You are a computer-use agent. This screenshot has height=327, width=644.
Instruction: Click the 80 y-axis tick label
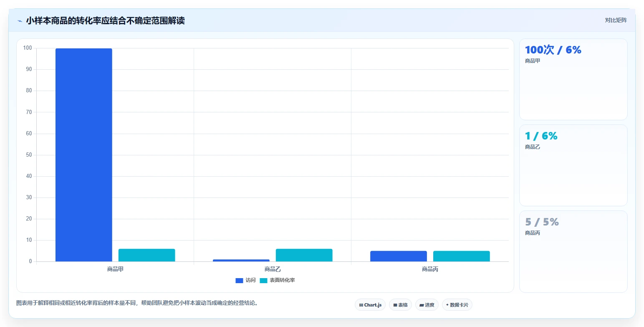29,91
